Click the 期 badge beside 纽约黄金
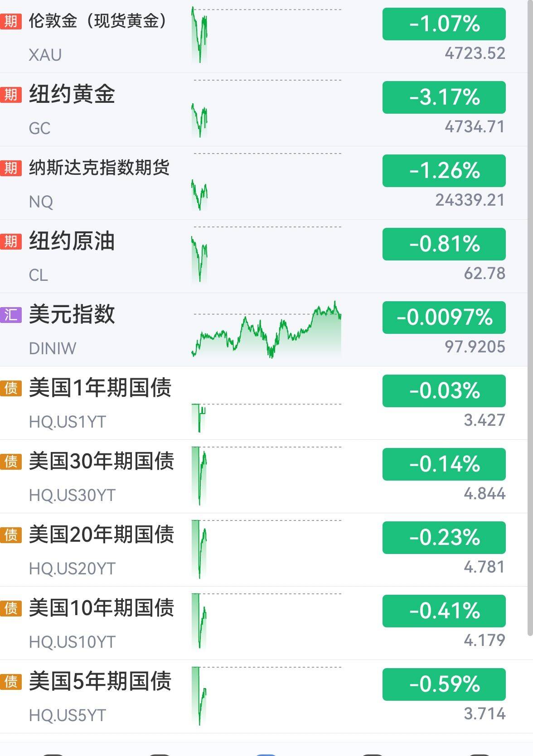Image resolution: width=533 pixels, height=756 pixels. [11, 94]
